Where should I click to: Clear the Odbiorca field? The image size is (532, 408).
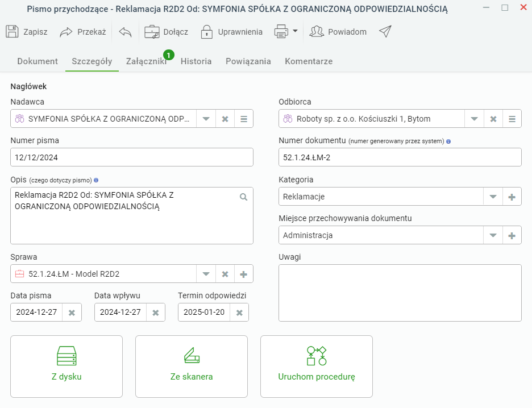pyautogui.click(x=493, y=119)
